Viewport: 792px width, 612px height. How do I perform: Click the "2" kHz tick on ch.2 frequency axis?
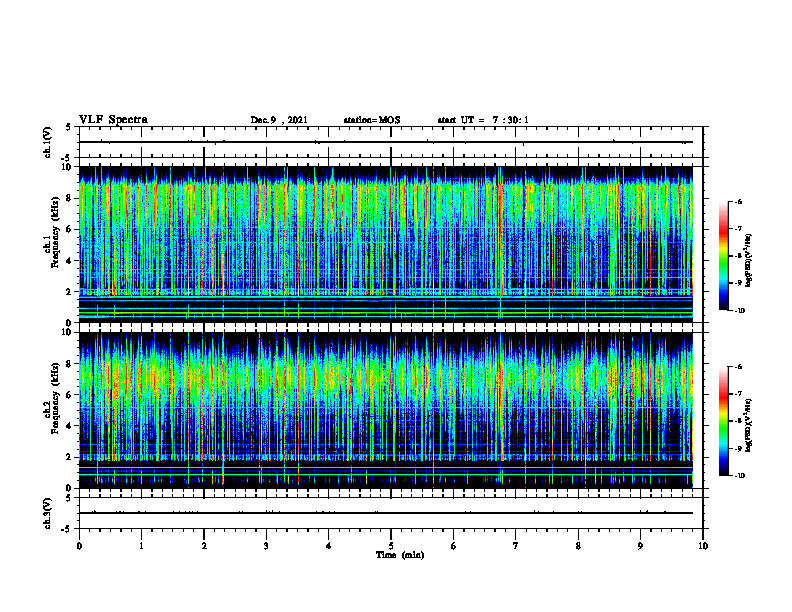tap(69, 457)
